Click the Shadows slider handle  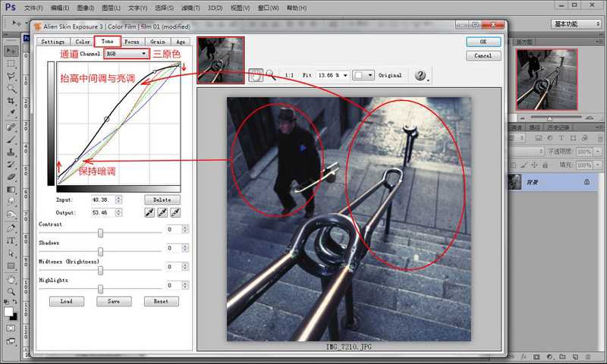coord(101,252)
